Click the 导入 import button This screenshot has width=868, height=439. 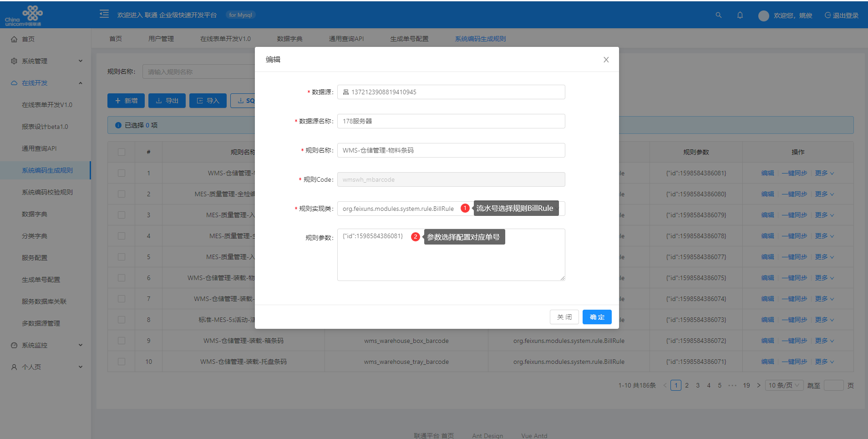208,101
